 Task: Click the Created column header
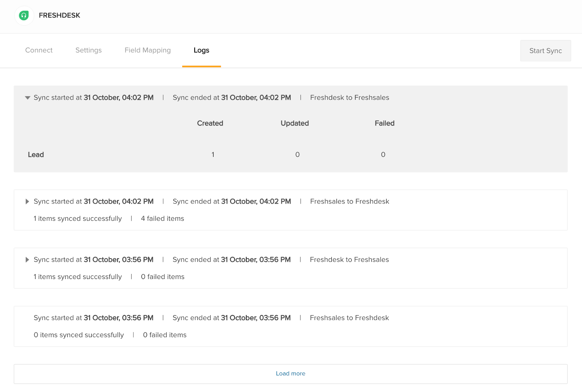pyautogui.click(x=210, y=123)
